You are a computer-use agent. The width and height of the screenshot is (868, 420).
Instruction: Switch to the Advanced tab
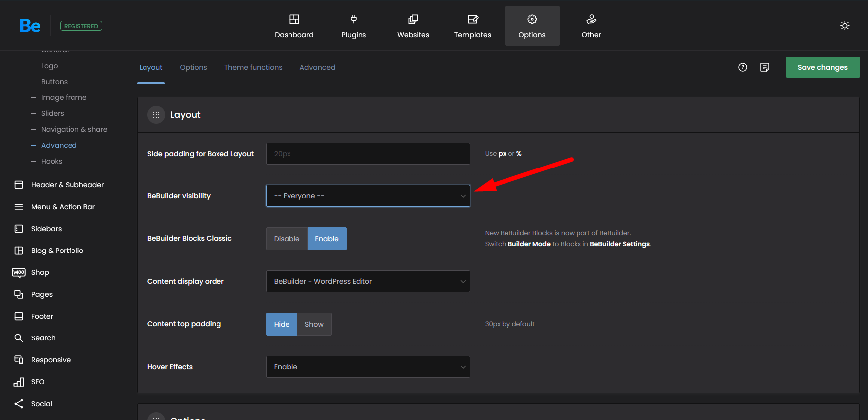(x=317, y=67)
